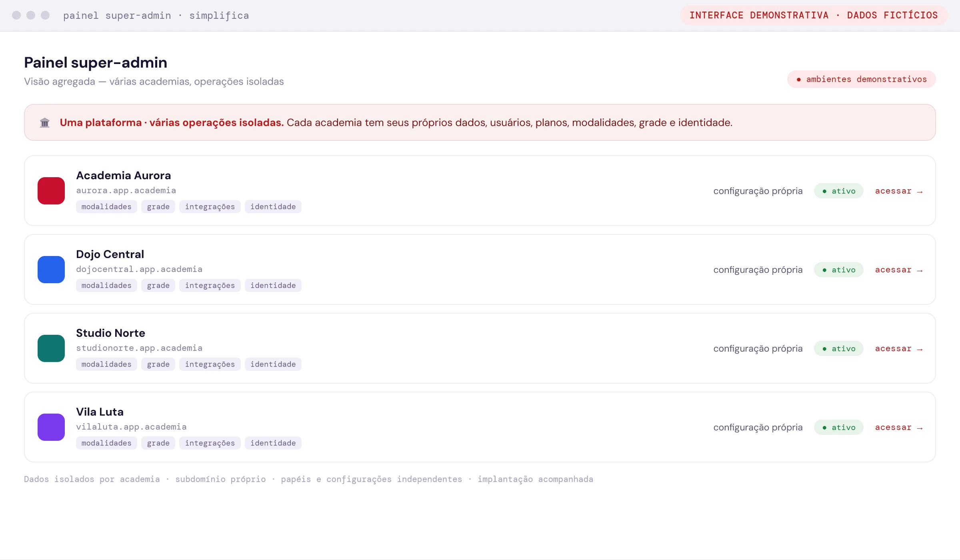Select identidade tag under Academia Aurora
The width and height of the screenshot is (960, 560).
click(273, 207)
